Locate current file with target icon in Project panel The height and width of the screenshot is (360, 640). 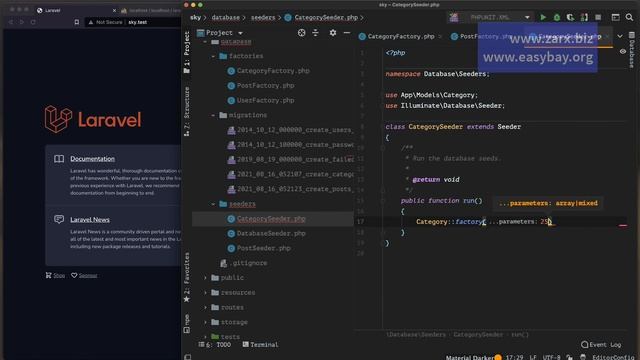click(x=301, y=33)
